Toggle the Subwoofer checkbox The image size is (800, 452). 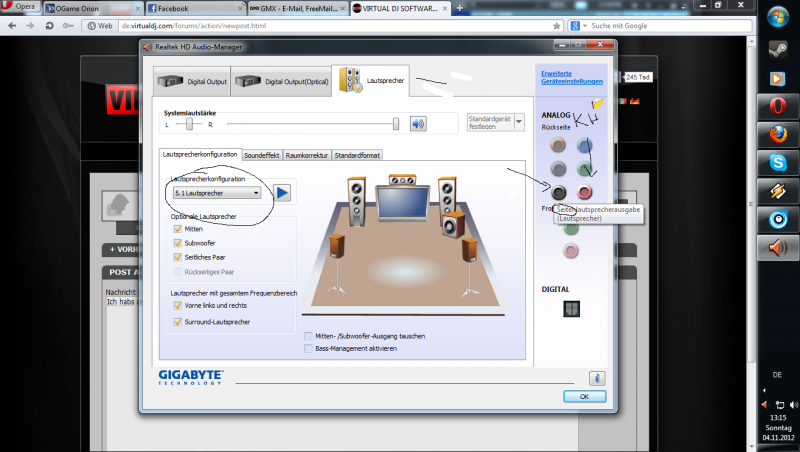pyautogui.click(x=178, y=243)
